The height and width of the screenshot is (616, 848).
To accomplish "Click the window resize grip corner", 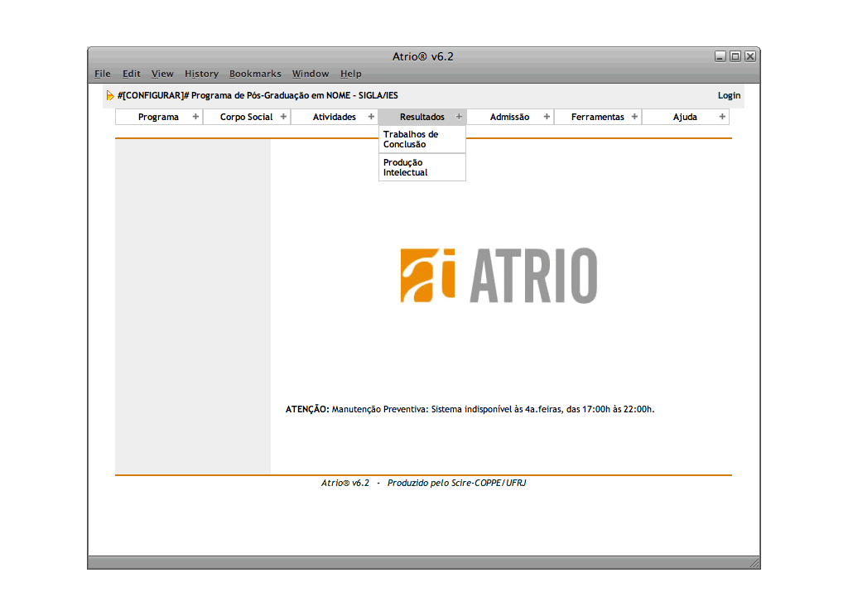I will (754, 563).
